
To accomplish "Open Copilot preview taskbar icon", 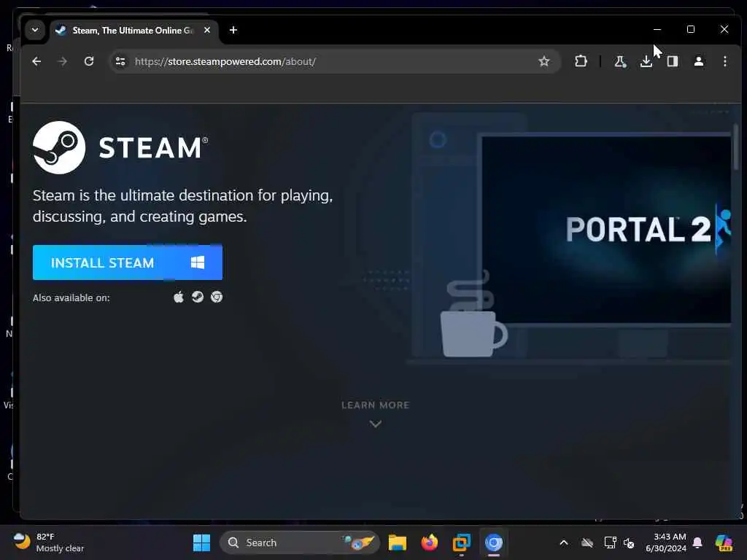I will tap(724, 542).
